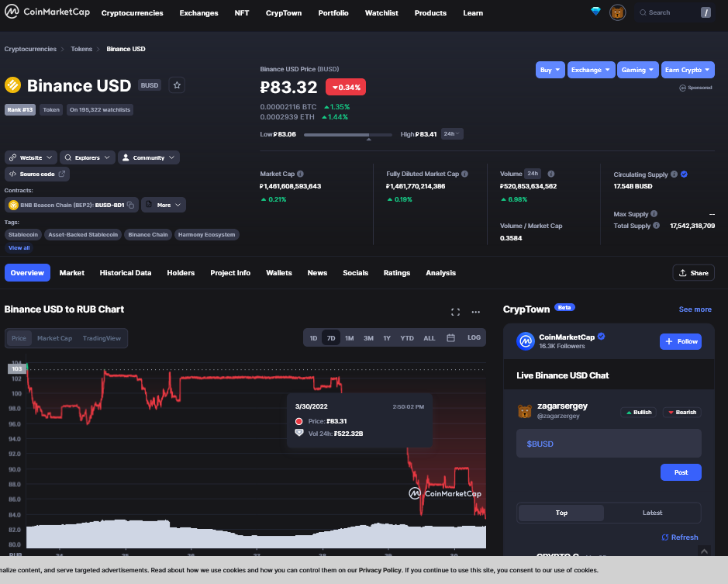
Task: Click the low-high price range bar
Action: [x=348, y=135]
